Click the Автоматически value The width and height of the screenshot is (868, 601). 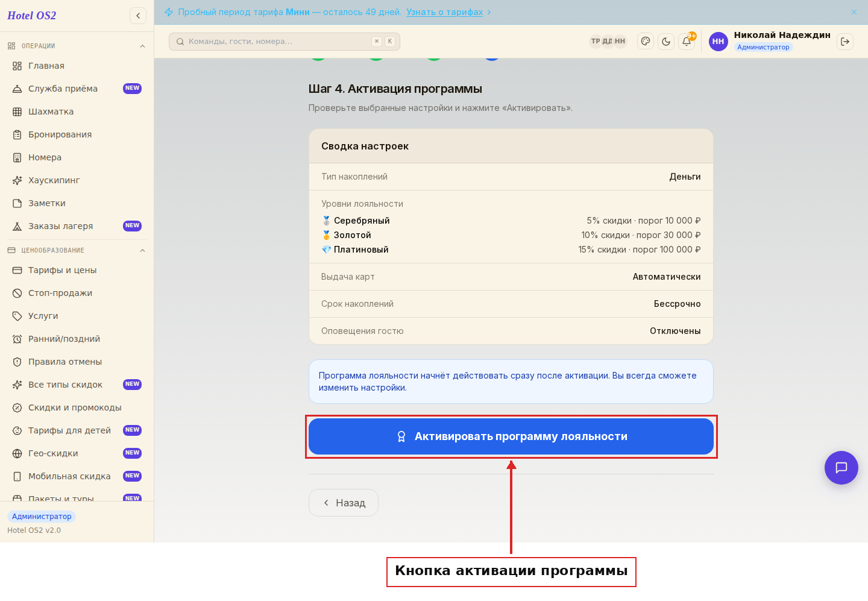(x=667, y=277)
